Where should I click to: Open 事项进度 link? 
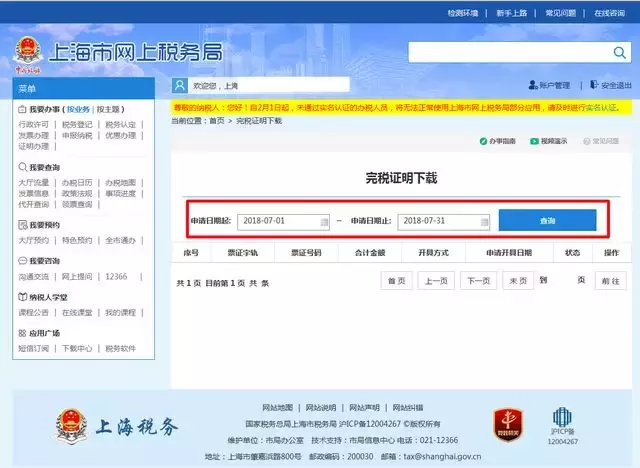click(x=120, y=193)
